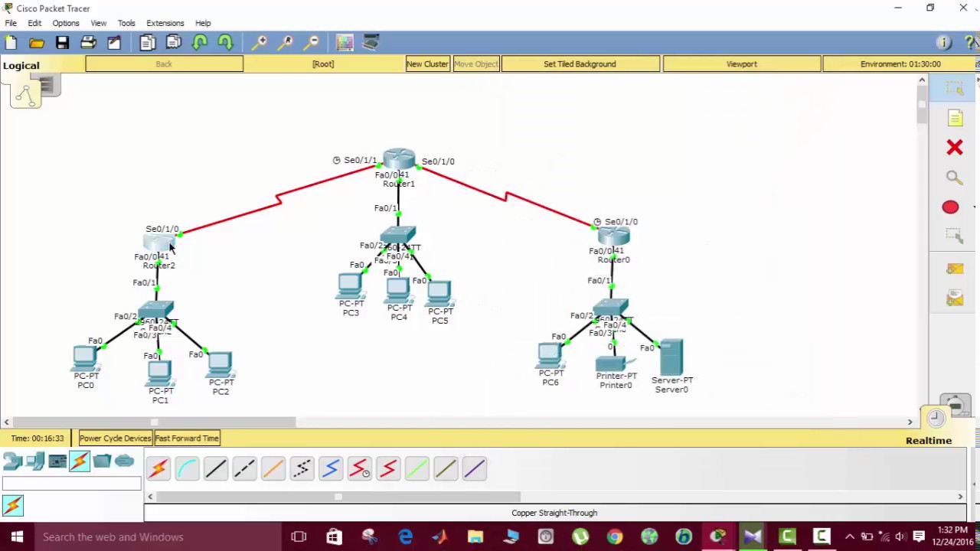This screenshot has height=551, width=980.
Task: Choose the blue coaxial cable
Action: [x=331, y=468]
